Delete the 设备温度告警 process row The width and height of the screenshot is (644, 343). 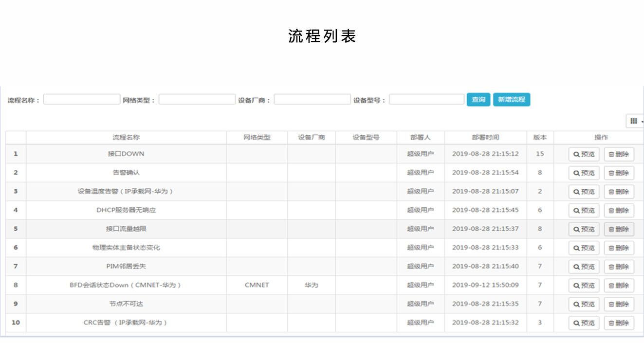pyautogui.click(x=619, y=192)
